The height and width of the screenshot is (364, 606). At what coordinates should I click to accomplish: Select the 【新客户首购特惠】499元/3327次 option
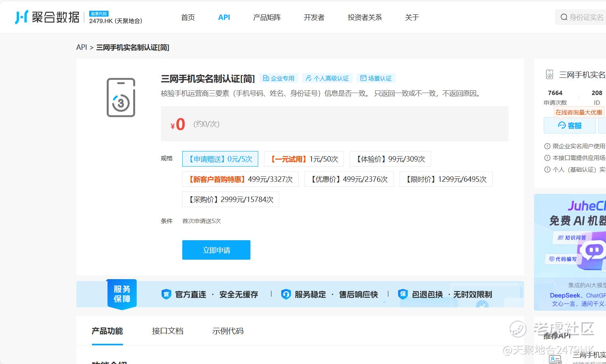240,179
